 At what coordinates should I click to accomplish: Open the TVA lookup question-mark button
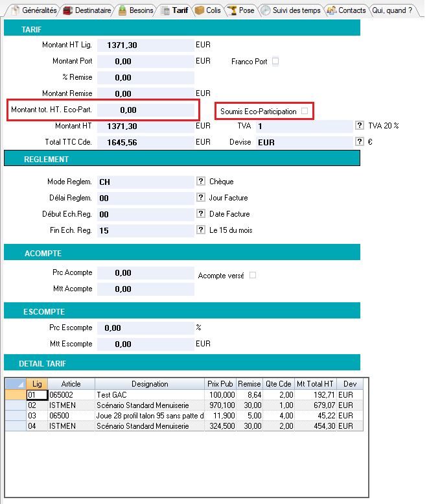(359, 126)
